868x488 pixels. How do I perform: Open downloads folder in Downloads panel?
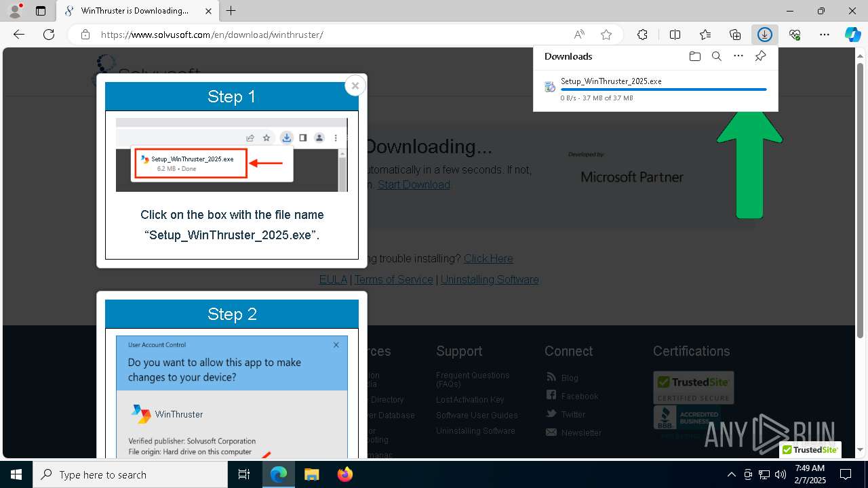pyautogui.click(x=694, y=56)
